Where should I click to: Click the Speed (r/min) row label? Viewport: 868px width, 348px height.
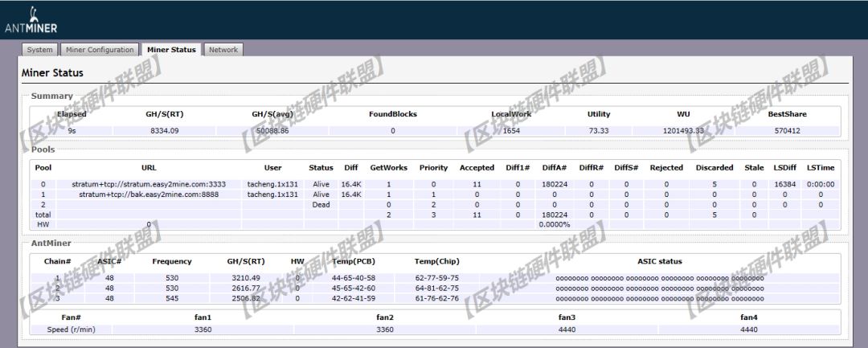click(x=71, y=330)
